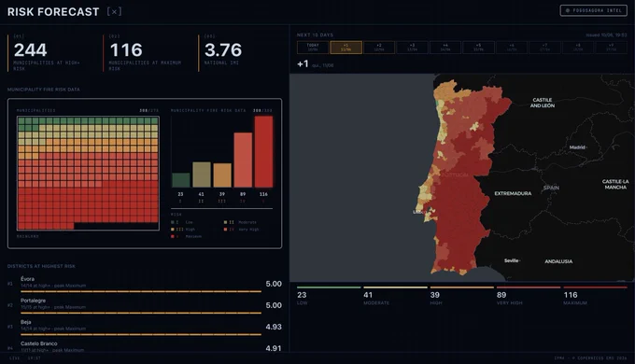Click the Beja risk progress bar
Image resolution: width=635 pixels, height=364 pixels.
[x=141, y=334]
